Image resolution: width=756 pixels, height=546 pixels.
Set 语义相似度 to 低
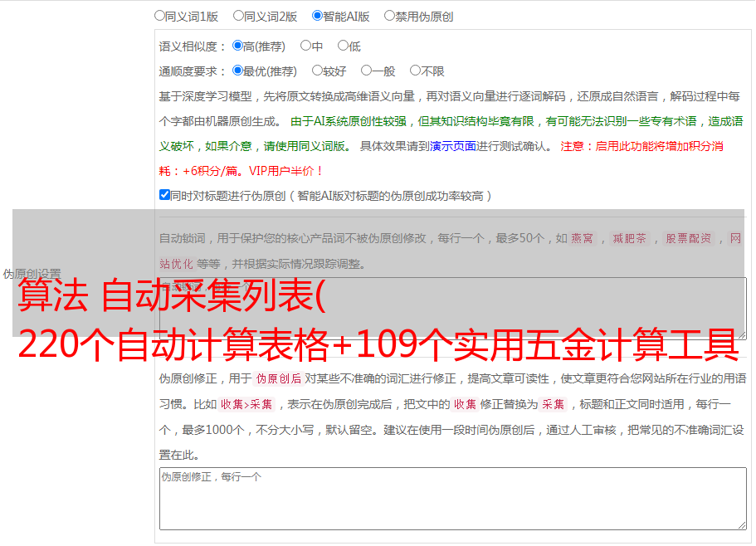pyautogui.click(x=343, y=46)
